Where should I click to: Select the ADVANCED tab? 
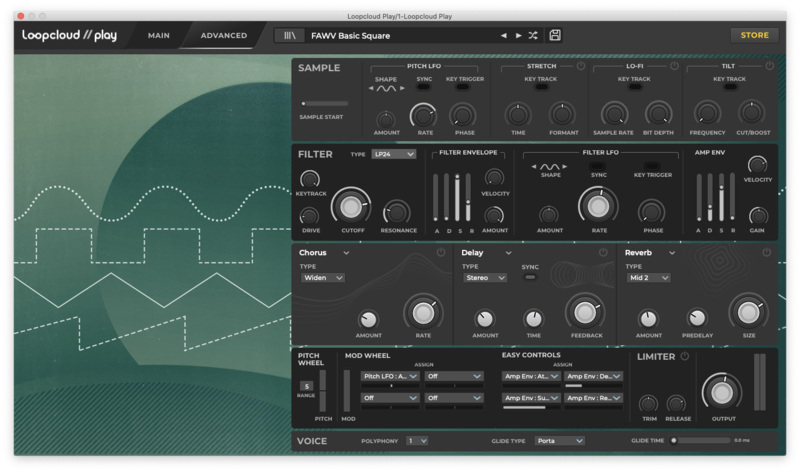pyautogui.click(x=223, y=36)
